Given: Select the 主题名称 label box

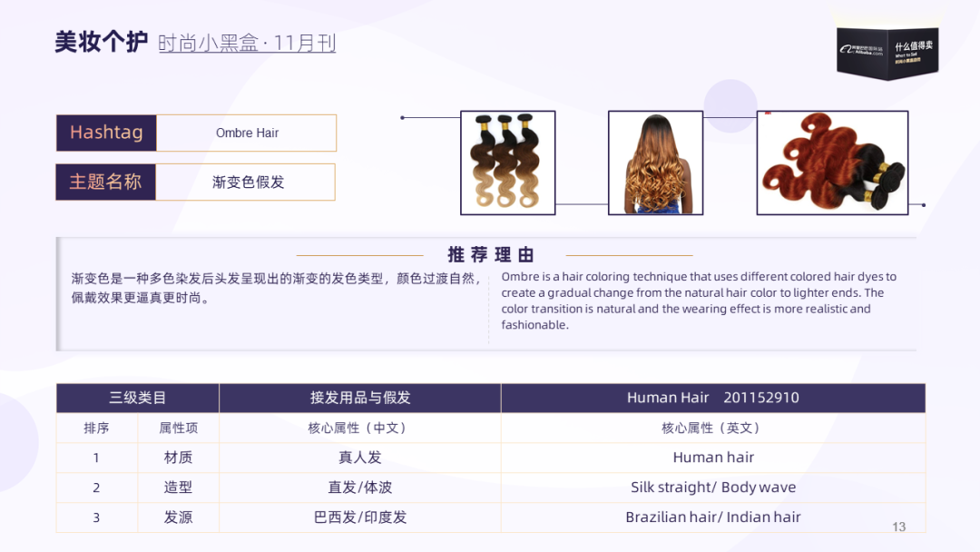Looking at the screenshot, I should (x=105, y=182).
